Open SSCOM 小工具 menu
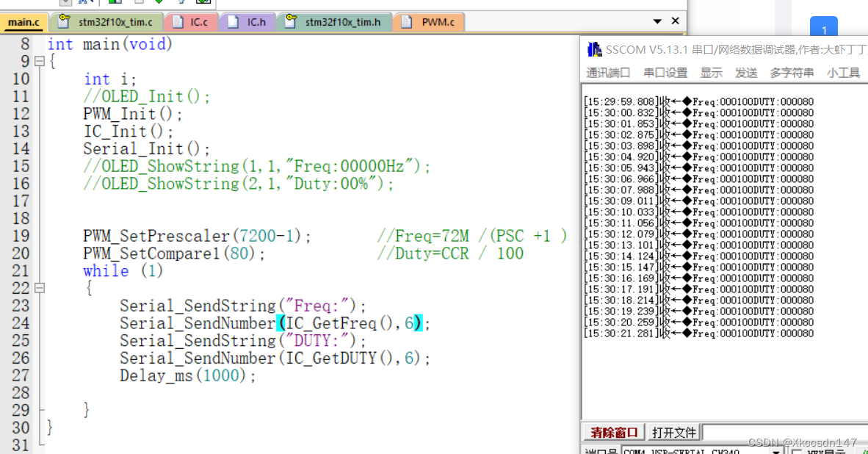The width and height of the screenshot is (868, 454). (x=843, y=73)
